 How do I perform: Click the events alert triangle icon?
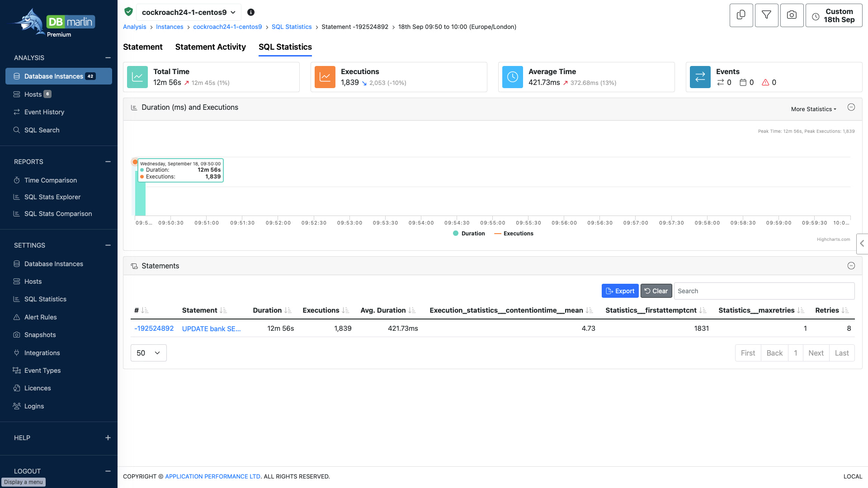coord(765,82)
